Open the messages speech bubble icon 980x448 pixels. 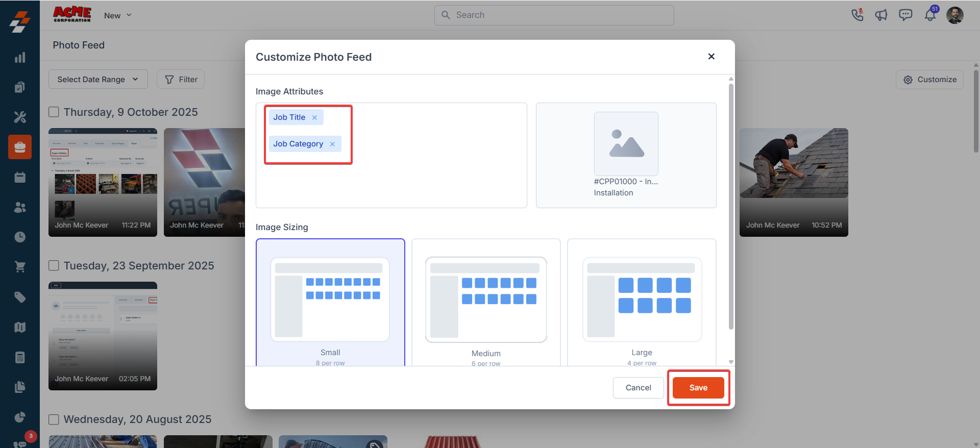(x=905, y=15)
